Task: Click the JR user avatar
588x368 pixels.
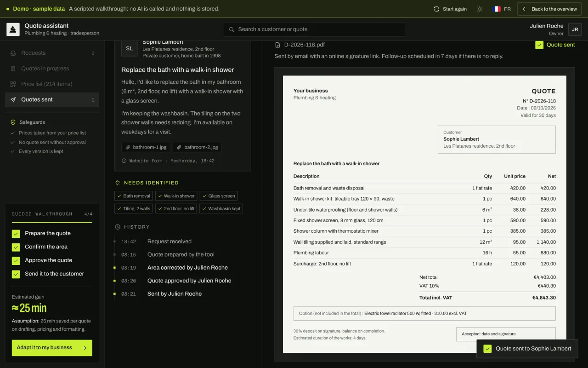Action: [575, 29]
